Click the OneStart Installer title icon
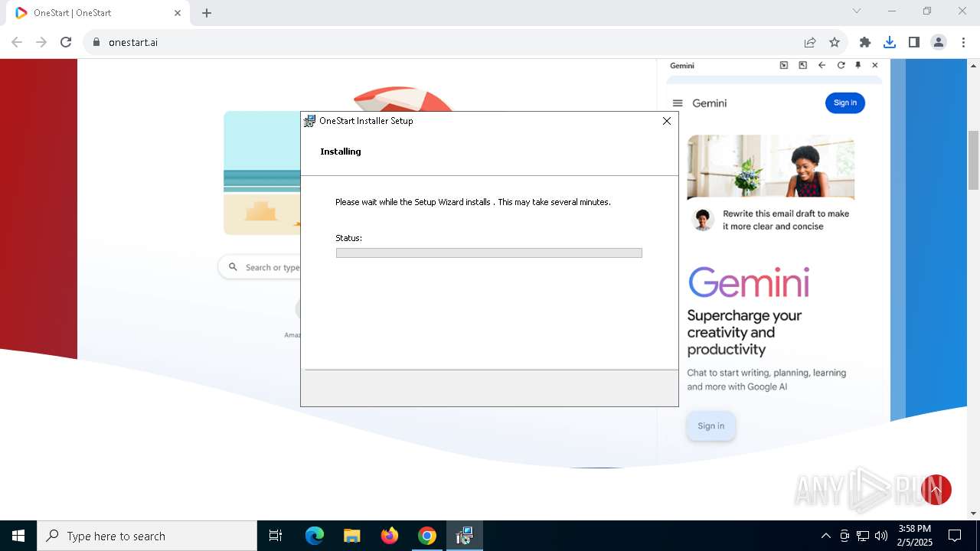This screenshot has height=551, width=980. (x=309, y=121)
